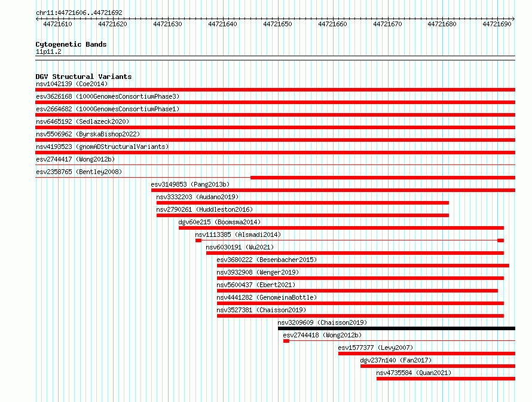This screenshot has height=402, width=532.
Task: Select nsv1113385 (Alsmadi2014) label
Action: 238,234
